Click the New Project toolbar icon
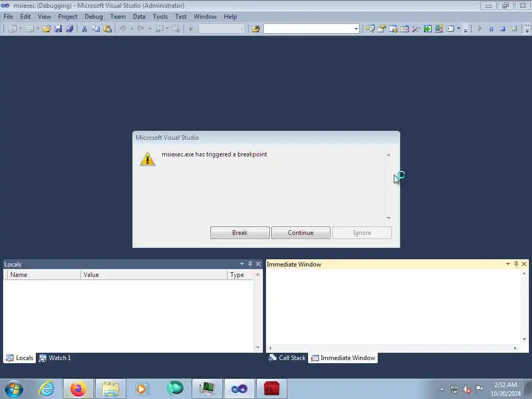532x399 pixels. click(12, 29)
